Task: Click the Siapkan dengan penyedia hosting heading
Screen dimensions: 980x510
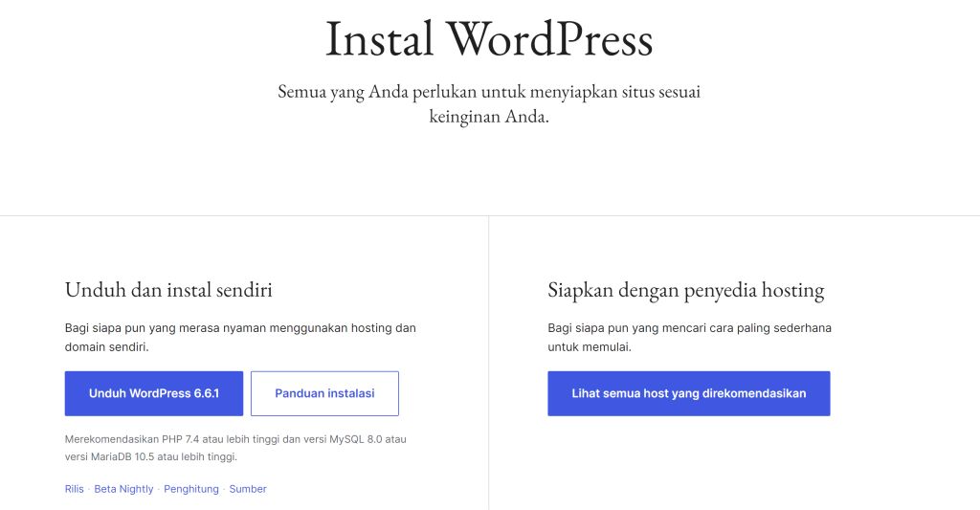Action: point(686,289)
